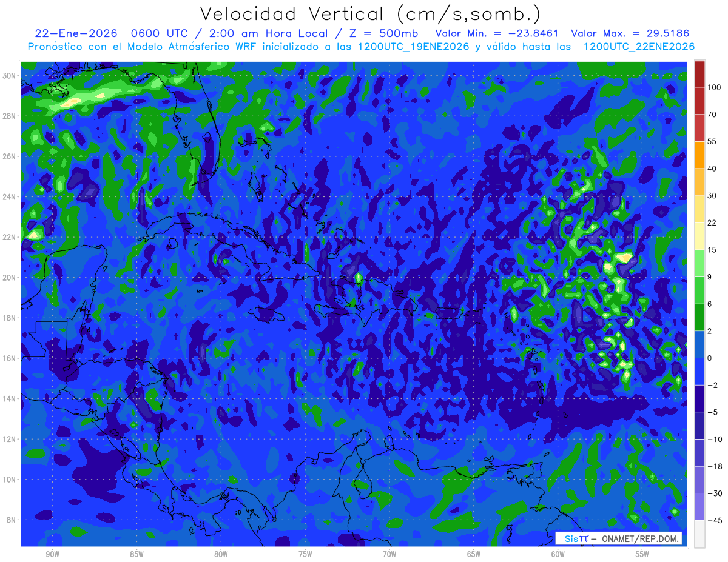Click the "10N" latitude label

10,480
